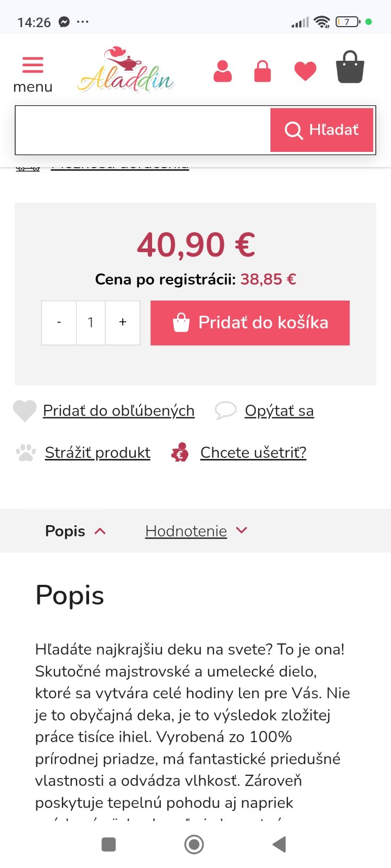Tap the speech bubble inquiry icon
The width and height of the screenshot is (391, 868).
coord(225,411)
